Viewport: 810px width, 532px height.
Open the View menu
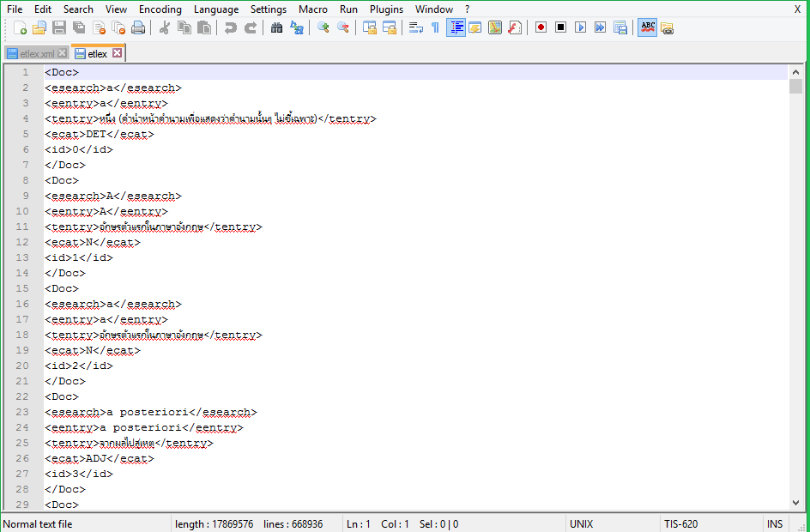pos(116,9)
